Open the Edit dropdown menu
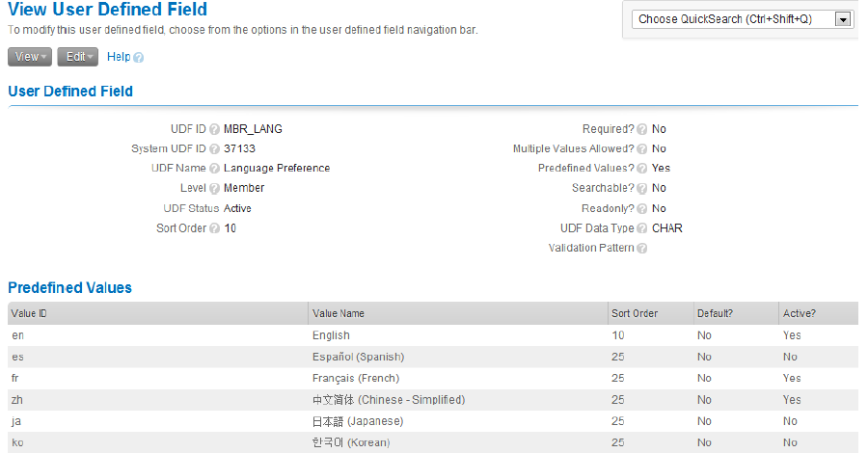 point(78,57)
